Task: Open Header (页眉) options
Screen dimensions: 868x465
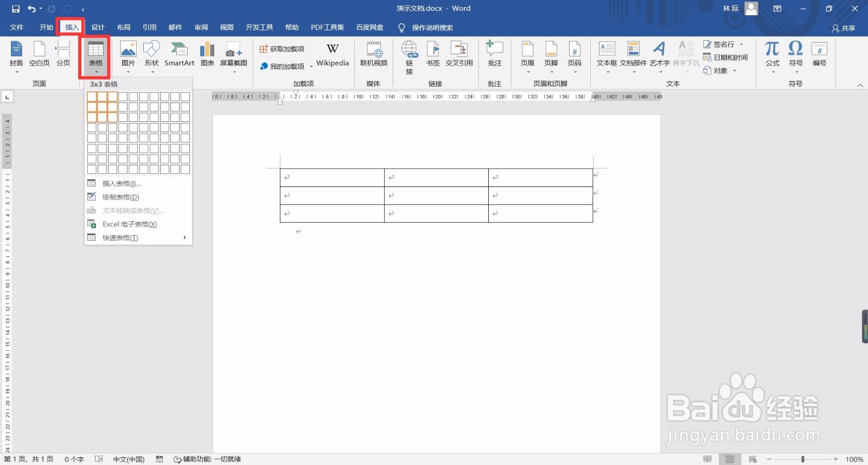Action: click(x=527, y=56)
